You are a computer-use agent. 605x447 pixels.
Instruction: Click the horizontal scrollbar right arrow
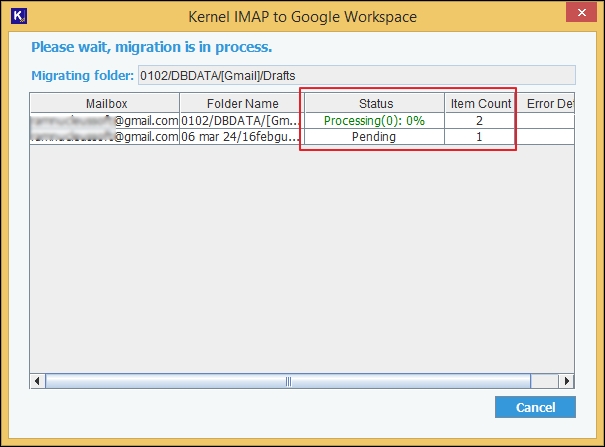click(566, 381)
